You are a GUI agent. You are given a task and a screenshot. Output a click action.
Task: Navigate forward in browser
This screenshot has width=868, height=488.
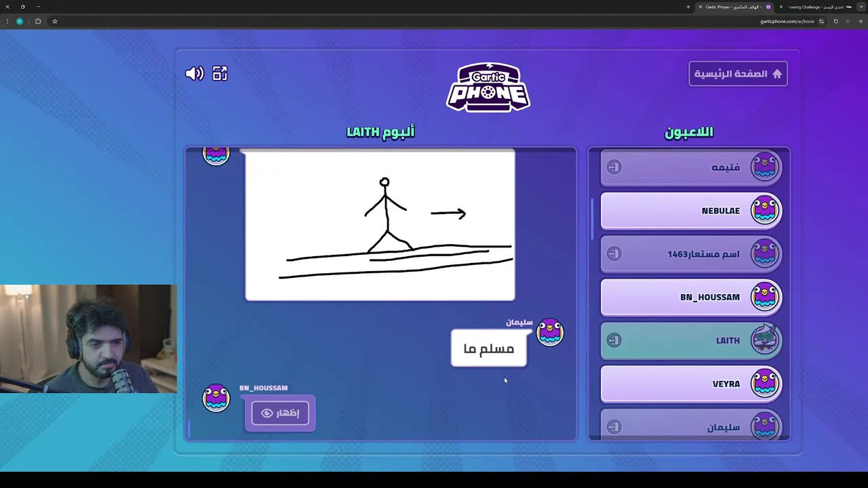pos(848,21)
